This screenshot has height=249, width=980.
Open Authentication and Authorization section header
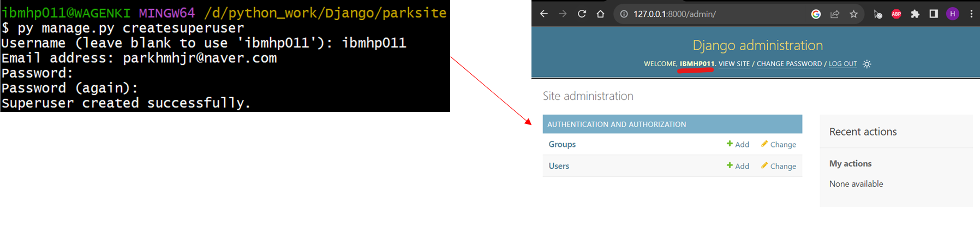617,124
